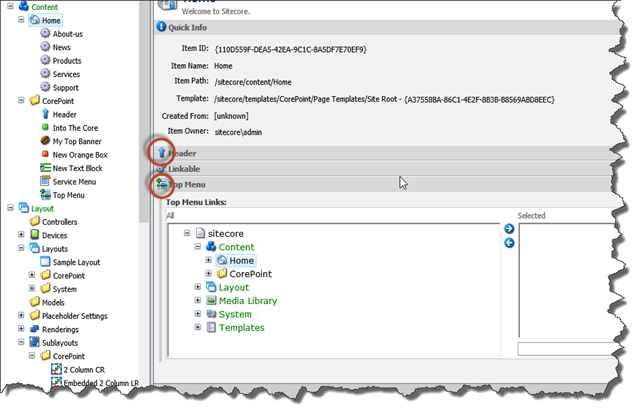Click the Created From [unknown] value
This screenshot has width=640, height=415.
pyautogui.click(x=231, y=116)
